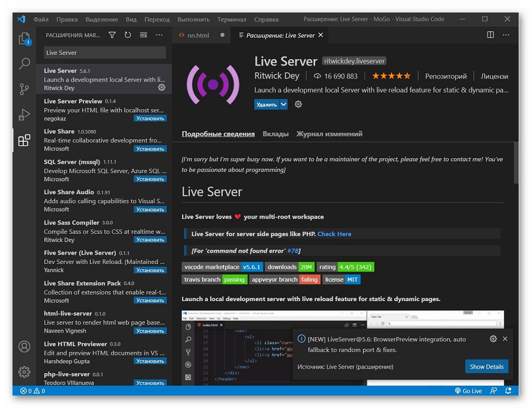Open the Explorer view in activity bar

[x=24, y=38]
